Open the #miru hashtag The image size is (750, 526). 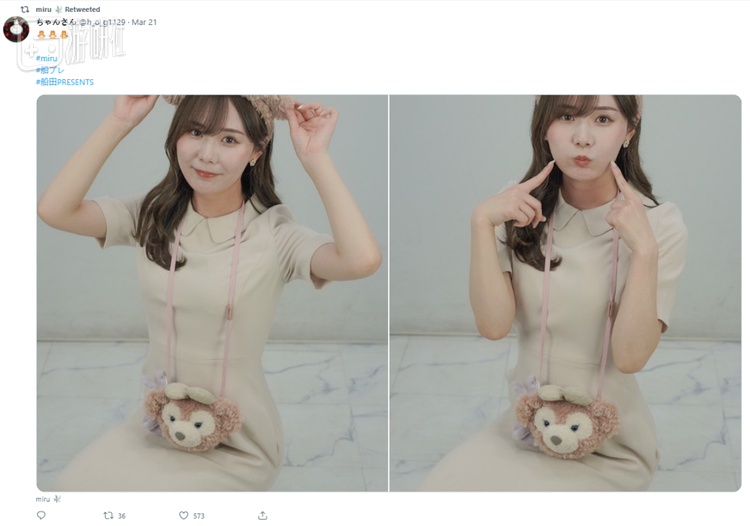pos(47,58)
